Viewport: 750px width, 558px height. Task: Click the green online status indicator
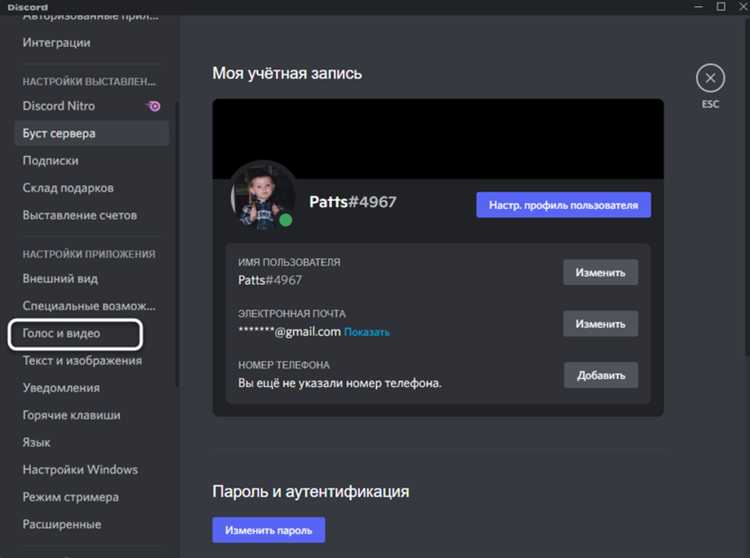click(x=286, y=220)
